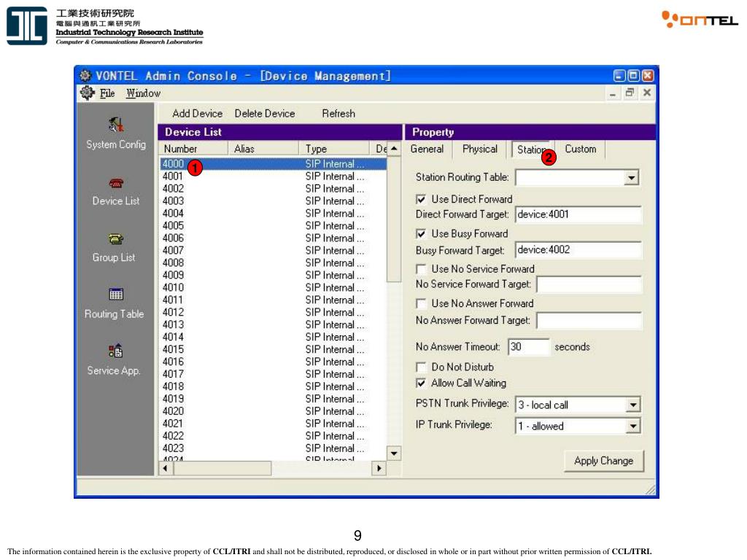The width and height of the screenshot is (747, 560).
Task: Click the No Answer Forward Target field
Action: click(x=589, y=320)
